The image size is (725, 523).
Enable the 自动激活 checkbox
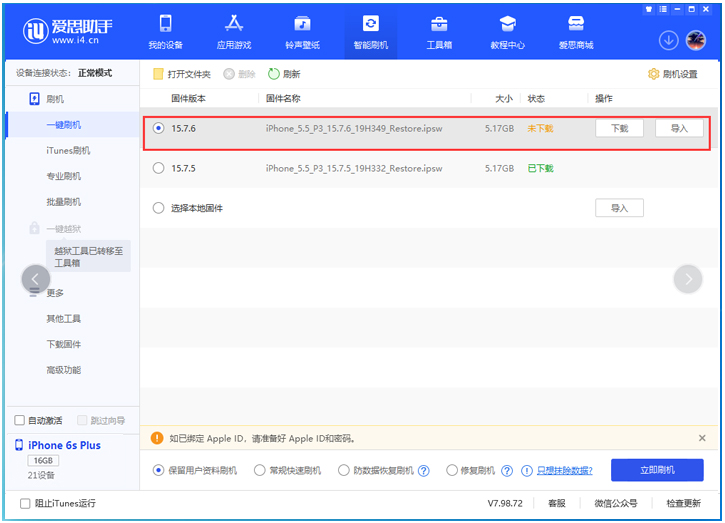pyautogui.click(x=20, y=420)
